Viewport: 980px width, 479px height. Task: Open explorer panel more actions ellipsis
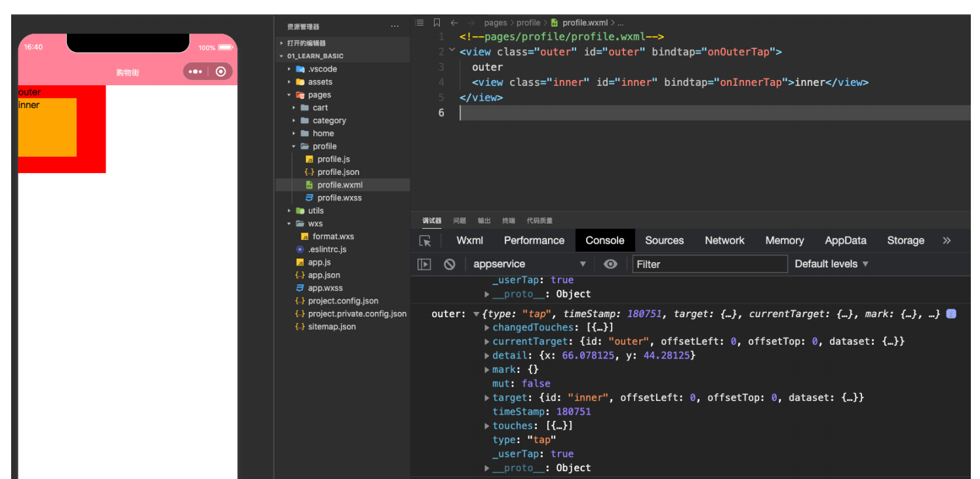tap(395, 27)
